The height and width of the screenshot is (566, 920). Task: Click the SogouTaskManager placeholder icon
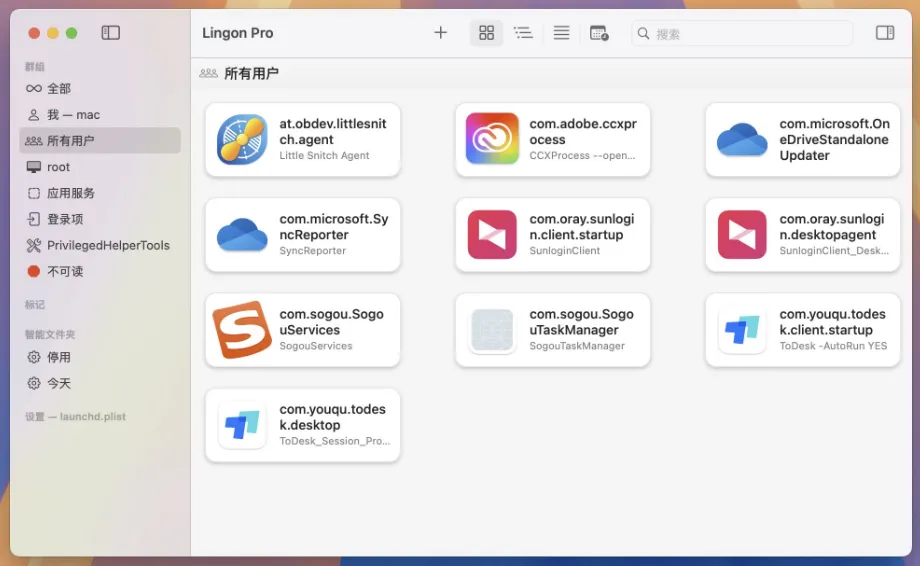coord(492,330)
